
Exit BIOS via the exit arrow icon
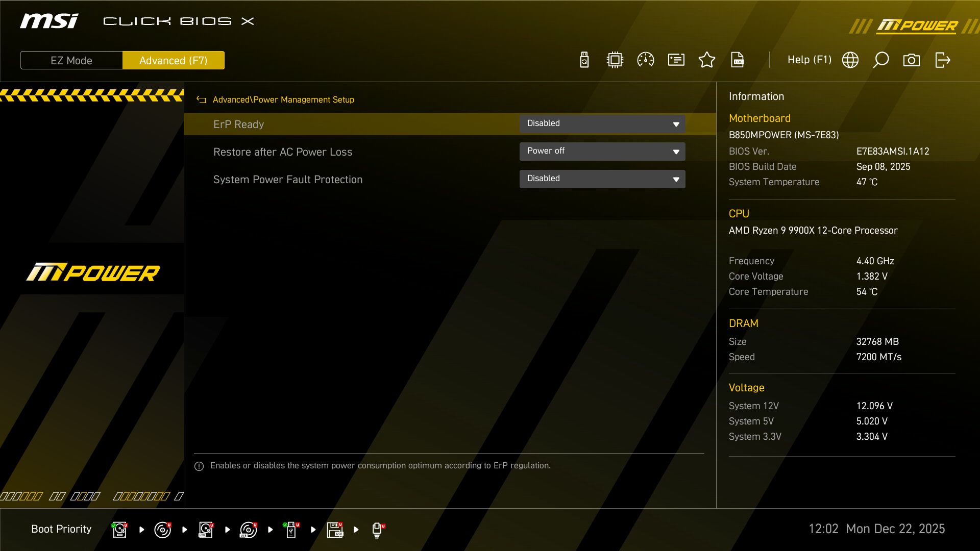(x=942, y=60)
